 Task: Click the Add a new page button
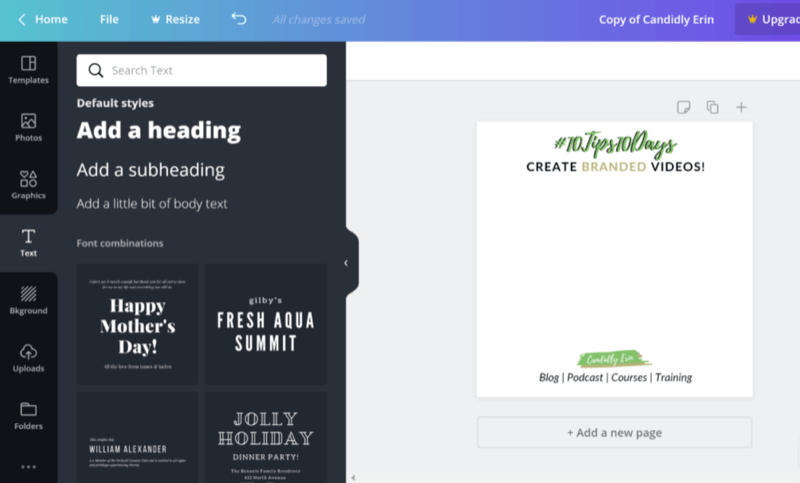(x=614, y=433)
